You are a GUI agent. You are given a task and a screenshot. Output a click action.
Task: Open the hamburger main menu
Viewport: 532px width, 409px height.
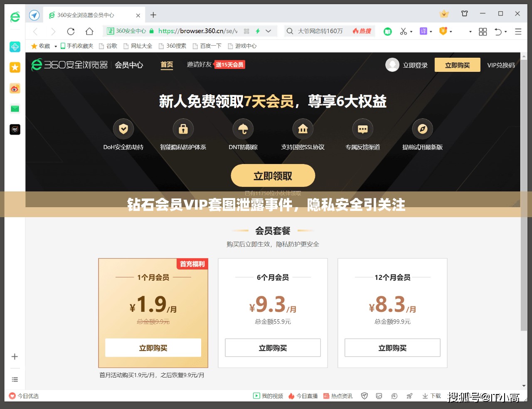(518, 32)
